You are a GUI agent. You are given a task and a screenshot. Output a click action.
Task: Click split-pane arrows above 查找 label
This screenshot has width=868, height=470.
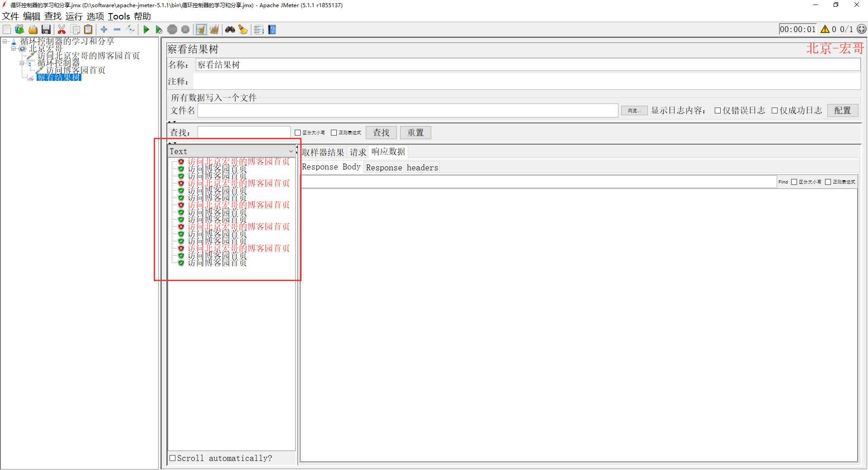coord(172,122)
